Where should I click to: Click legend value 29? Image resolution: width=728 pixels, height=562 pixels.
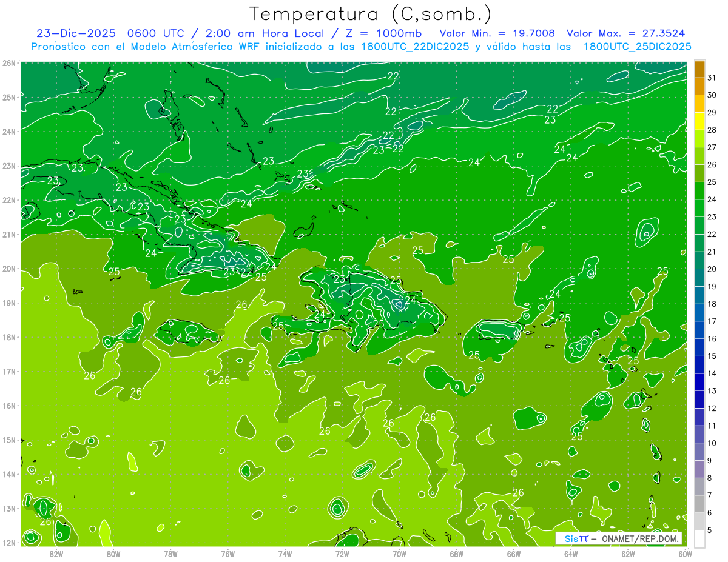click(x=712, y=113)
